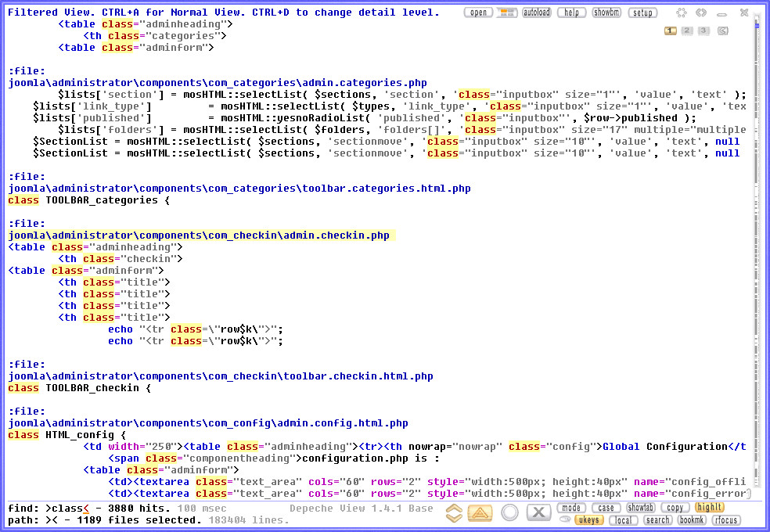The height and width of the screenshot is (532, 770).
Task: Click the up/down chevrons navigation icon
Action: [x=455, y=513]
